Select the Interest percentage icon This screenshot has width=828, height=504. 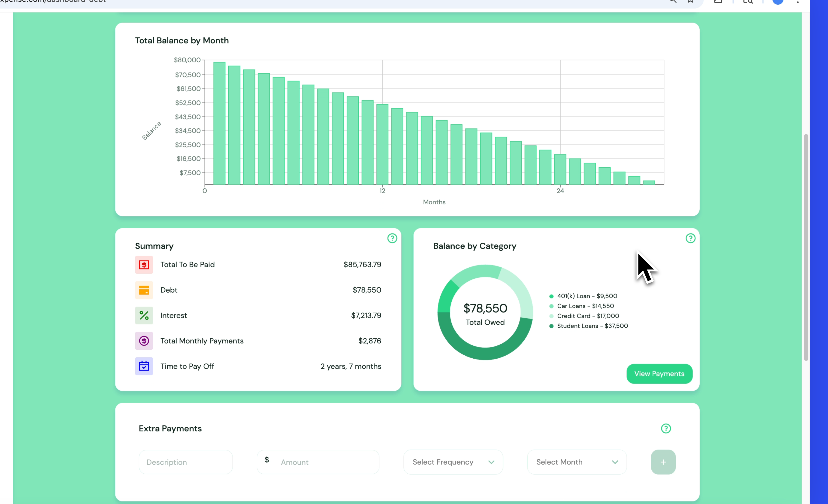144,316
